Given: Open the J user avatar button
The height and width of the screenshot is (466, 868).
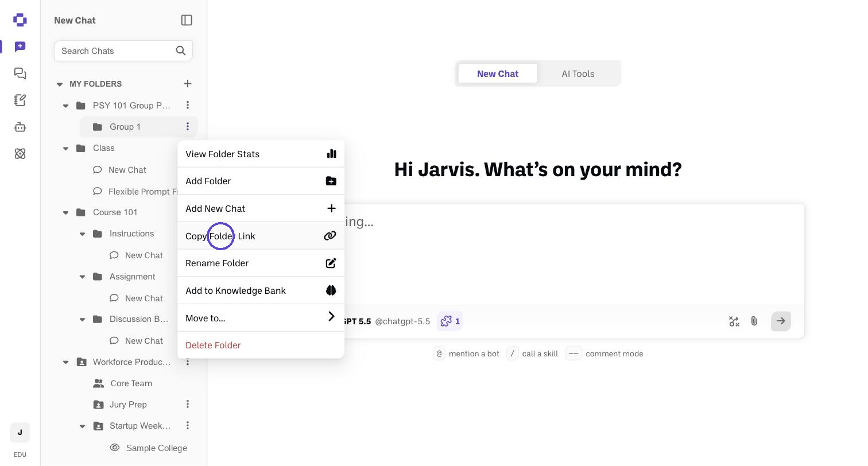Looking at the screenshot, I should 20,433.
